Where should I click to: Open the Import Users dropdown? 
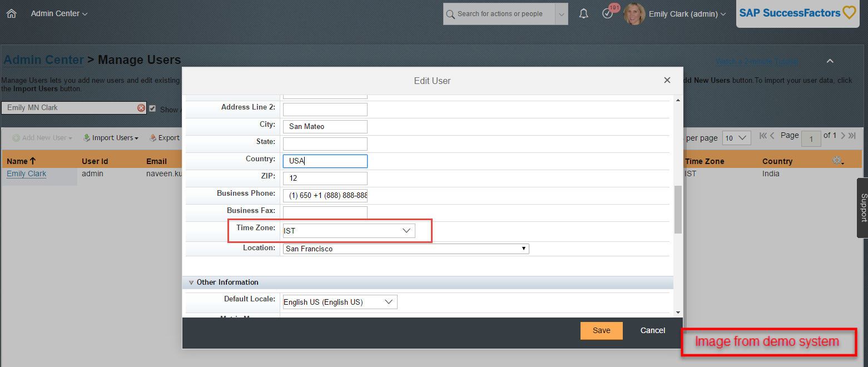111,138
